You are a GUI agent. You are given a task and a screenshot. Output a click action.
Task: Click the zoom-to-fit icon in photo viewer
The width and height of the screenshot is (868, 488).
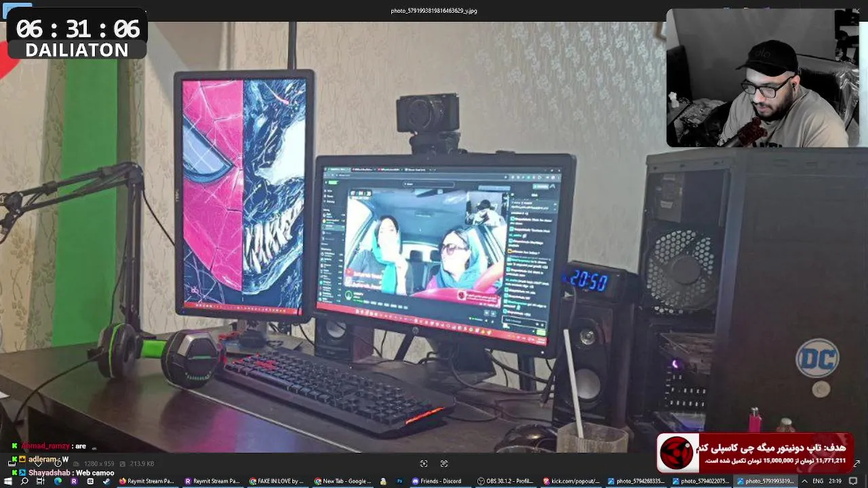424,464
